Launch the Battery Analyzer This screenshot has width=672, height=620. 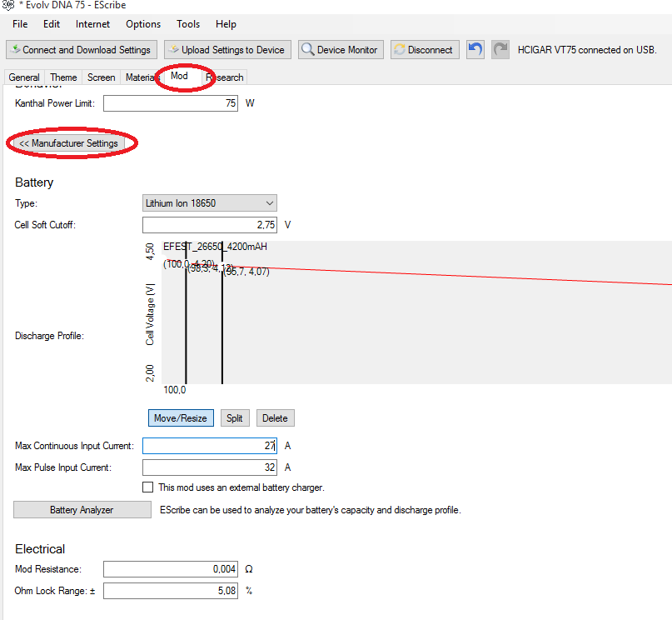pos(82,510)
